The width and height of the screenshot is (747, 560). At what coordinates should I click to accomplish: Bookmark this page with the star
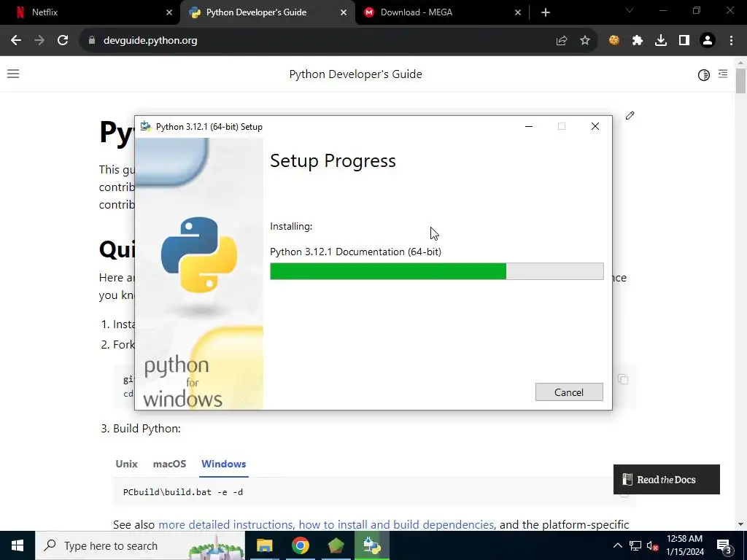tap(585, 41)
